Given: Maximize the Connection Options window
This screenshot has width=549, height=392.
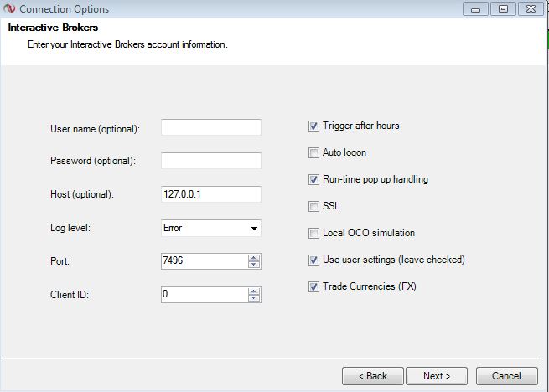Looking at the screenshot, I should 503,9.
